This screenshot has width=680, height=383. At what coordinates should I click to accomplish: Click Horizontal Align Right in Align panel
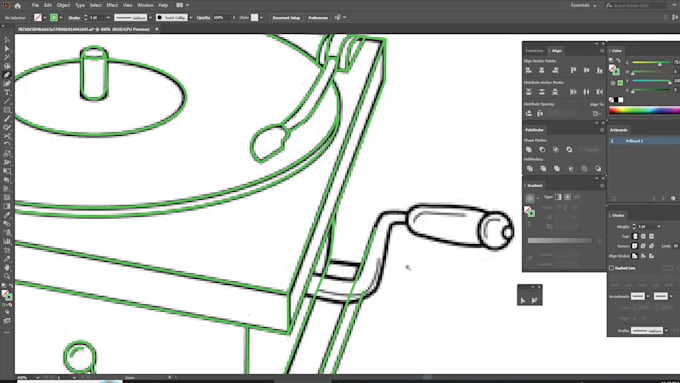coord(555,70)
